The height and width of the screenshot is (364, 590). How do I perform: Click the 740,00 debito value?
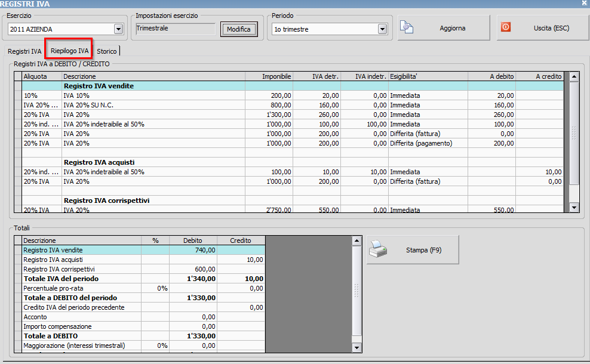click(205, 250)
